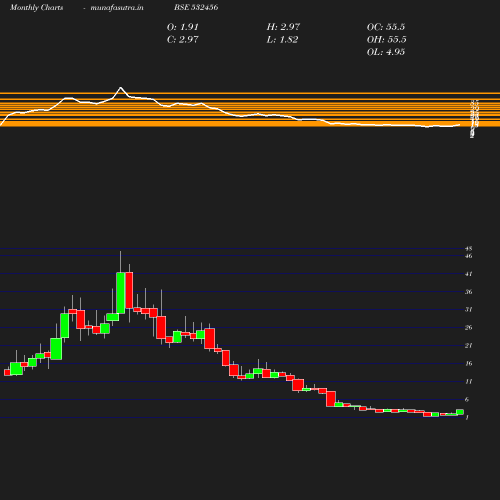Screen dimensions: 500x500
Task: Click the 26 price axis label
Action: click(469, 328)
